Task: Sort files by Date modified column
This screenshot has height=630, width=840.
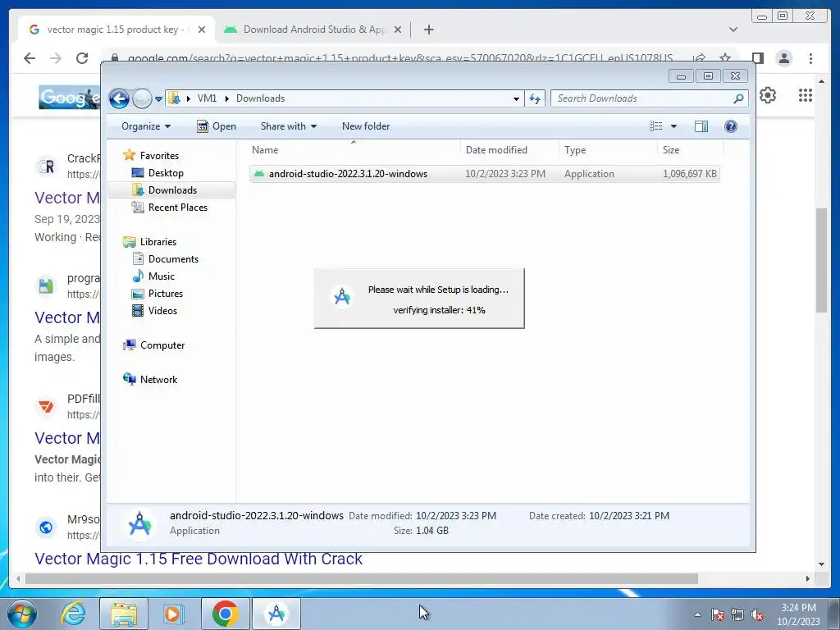Action: (x=509, y=150)
